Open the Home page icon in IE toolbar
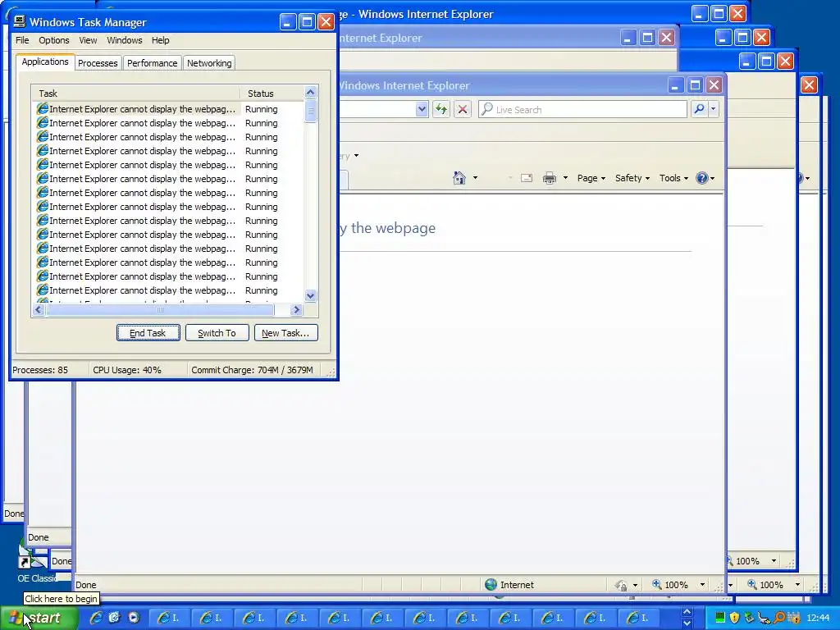 pos(459,178)
